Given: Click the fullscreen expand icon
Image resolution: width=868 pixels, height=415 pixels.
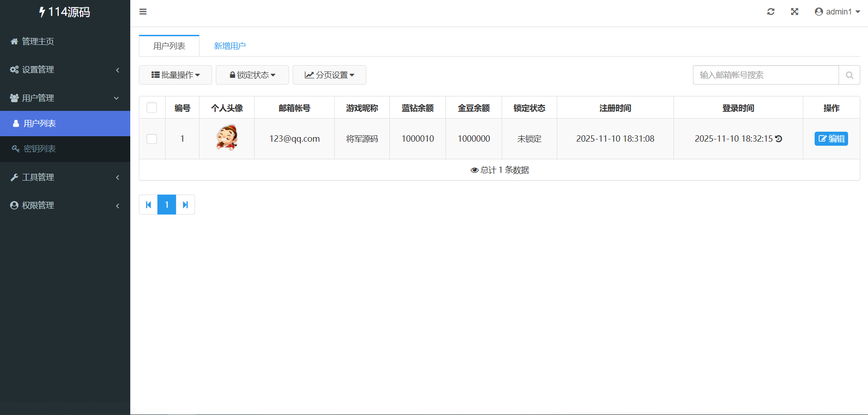Looking at the screenshot, I should 794,12.
